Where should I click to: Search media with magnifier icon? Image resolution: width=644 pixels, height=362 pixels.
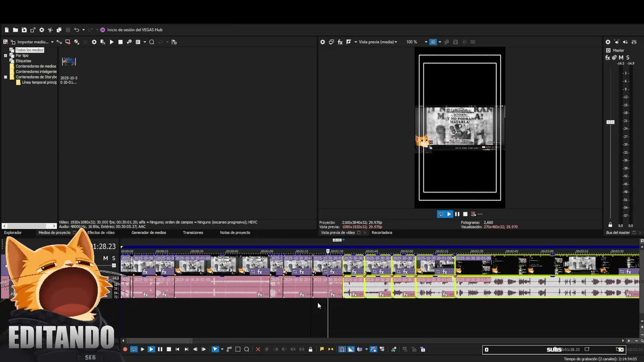151,42
